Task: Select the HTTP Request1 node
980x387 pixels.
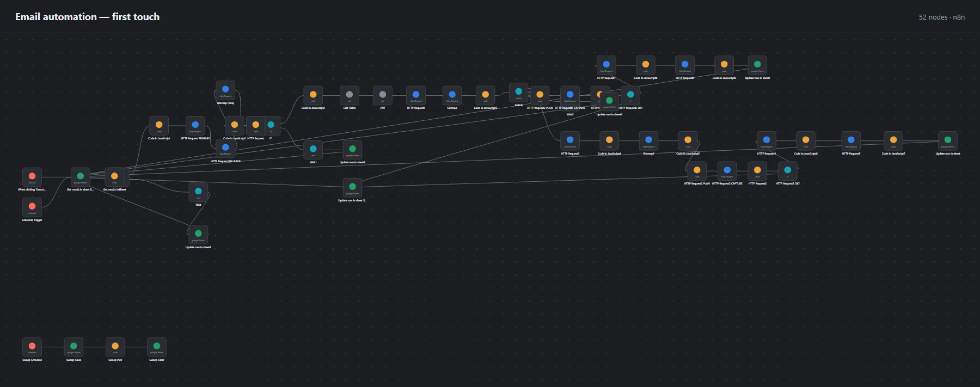Action: pos(416,96)
